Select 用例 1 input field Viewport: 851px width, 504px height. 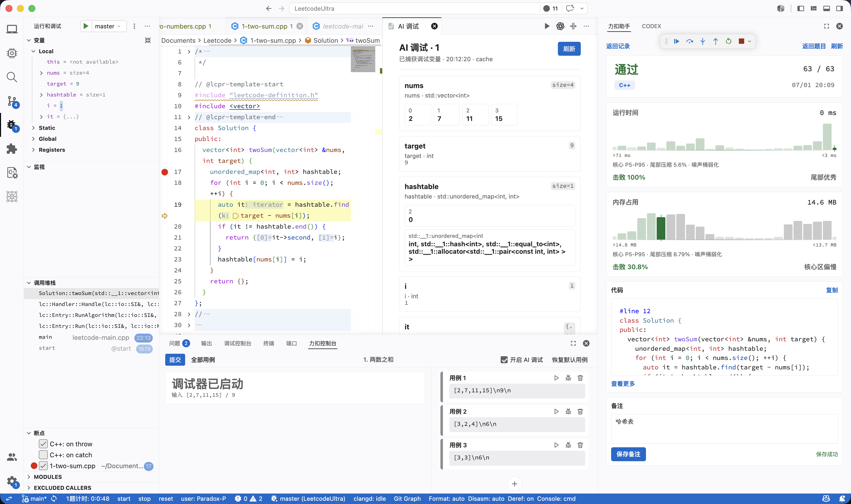coord(517,391)
